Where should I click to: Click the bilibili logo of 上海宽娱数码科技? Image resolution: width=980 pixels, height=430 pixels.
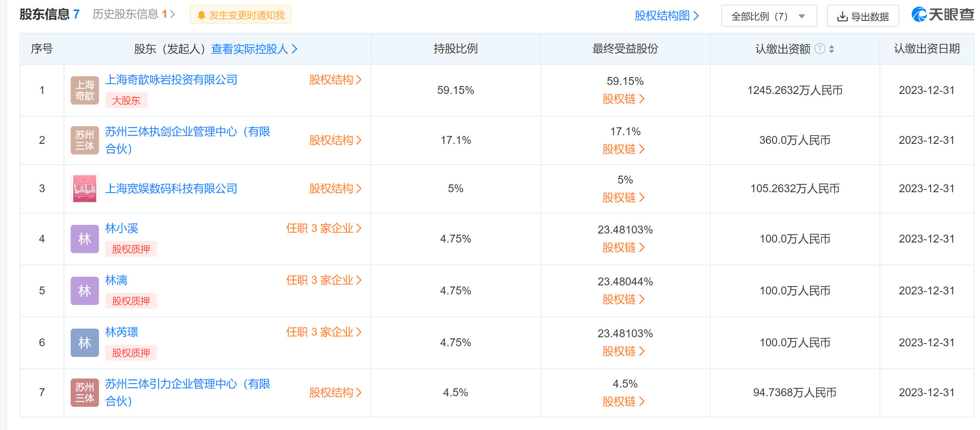click(x=84, y=189)
